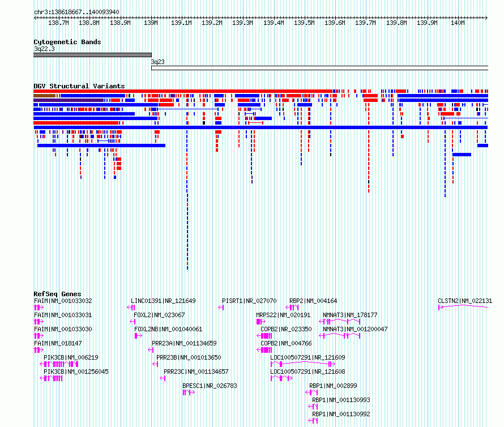Viewport: 504px width, 427px height.
Task: Click the 138.7M ruler tick label
Action: click(x=58, y=23)
